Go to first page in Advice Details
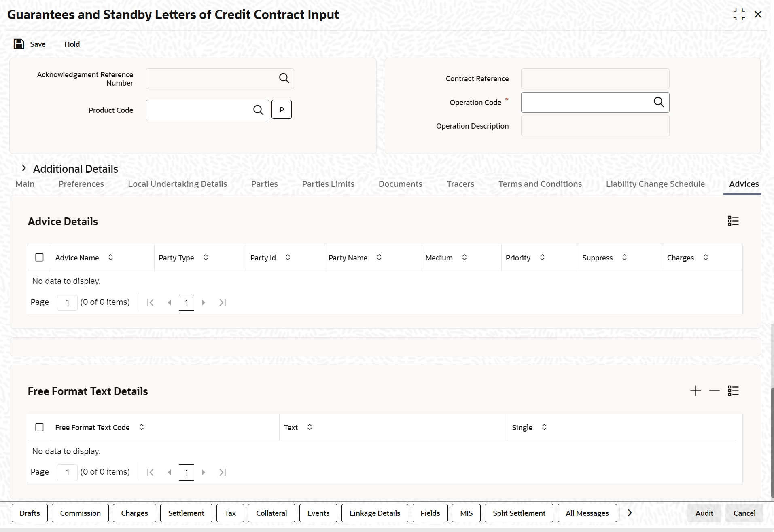Viewport: 774px width, 532px height. coord(150,302)
